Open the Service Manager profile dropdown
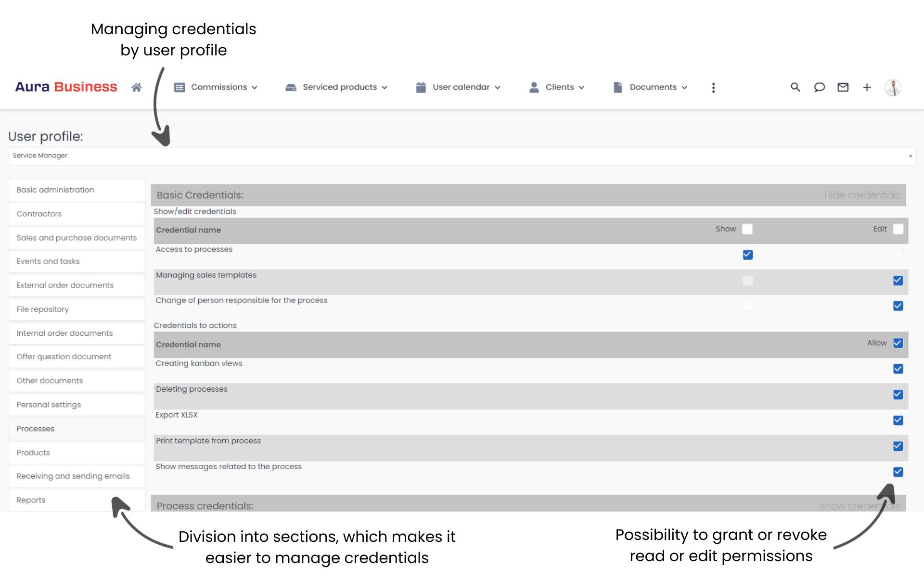This screenshot has height=578, width=924. [910, 156]
